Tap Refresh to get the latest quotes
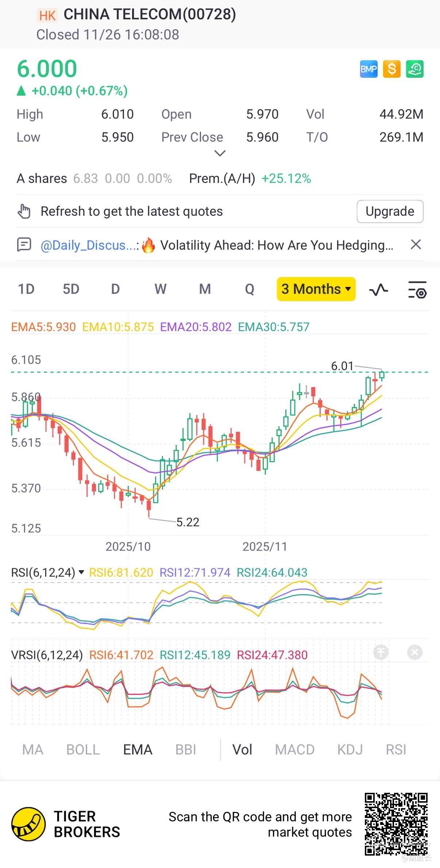The image size is (440, 868). (132, 211)
